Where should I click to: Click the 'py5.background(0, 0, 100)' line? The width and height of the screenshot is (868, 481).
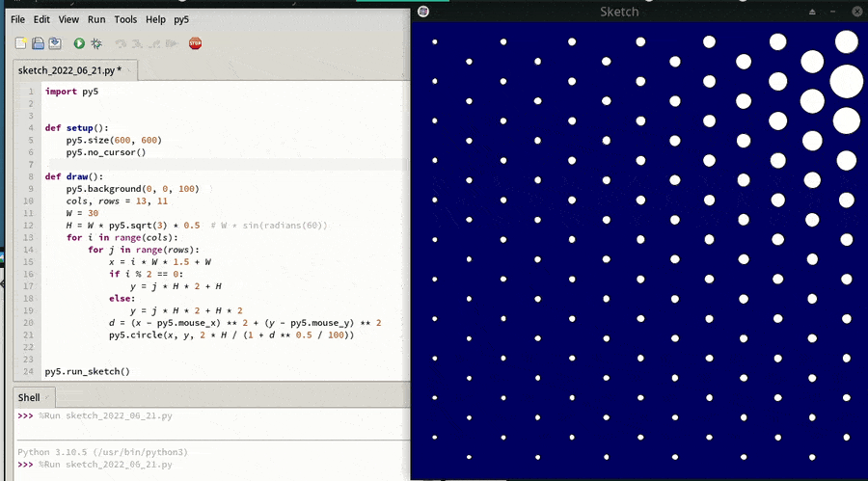132,189
